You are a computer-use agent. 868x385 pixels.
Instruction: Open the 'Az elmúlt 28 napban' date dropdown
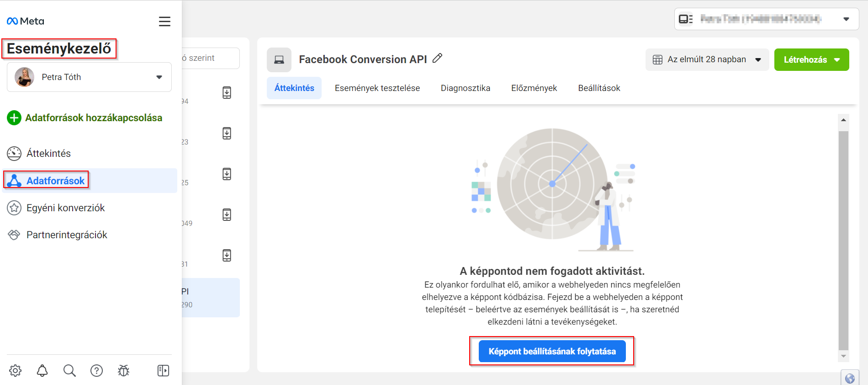(x=707, y=59)
